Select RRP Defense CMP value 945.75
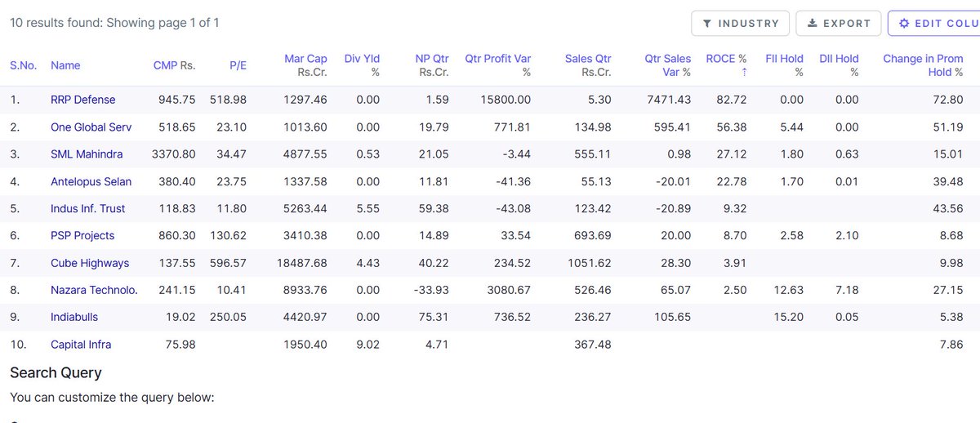 pyautogui.click(x=177, y=100)
